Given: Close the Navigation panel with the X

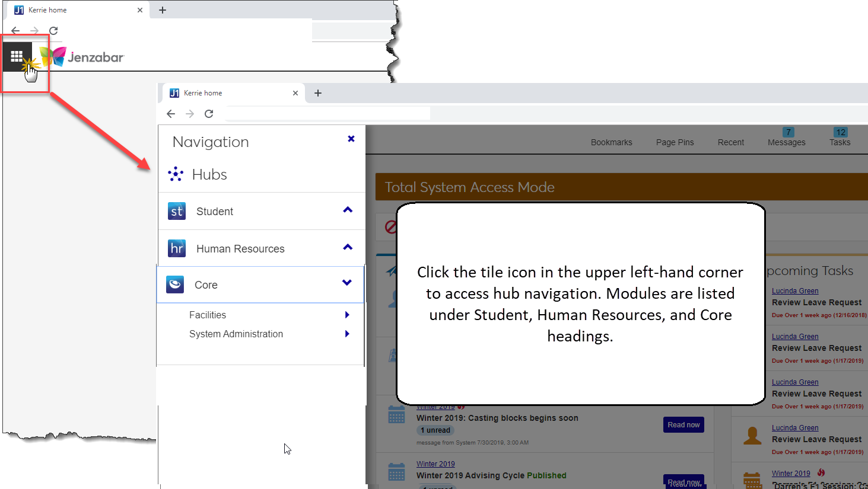Looking at the screenshot, I should tap(351, 139).
